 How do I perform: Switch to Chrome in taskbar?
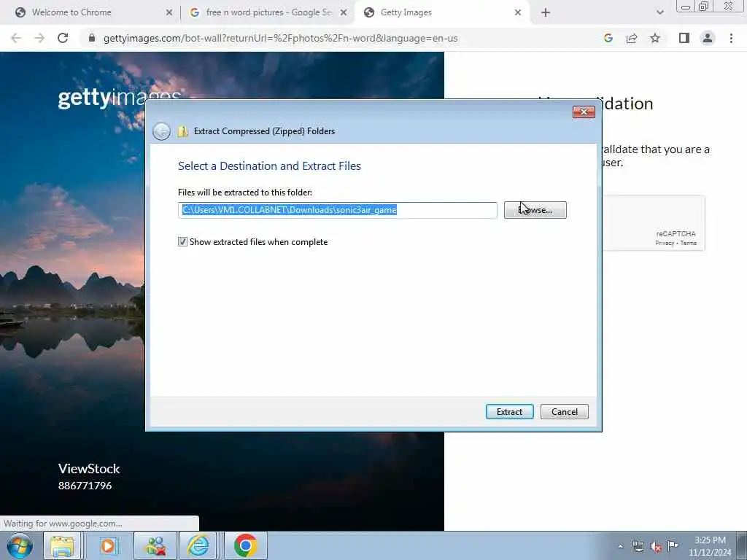245,545
